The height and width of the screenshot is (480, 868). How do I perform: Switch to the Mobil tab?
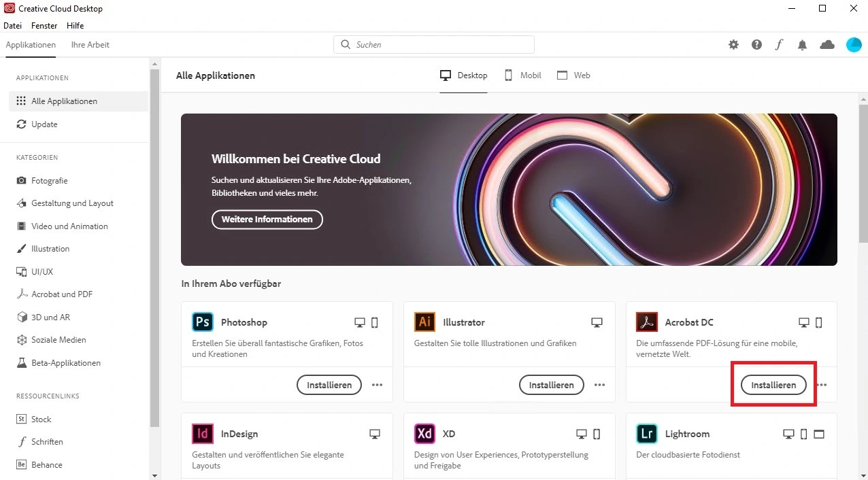click(x=522, y=75)
